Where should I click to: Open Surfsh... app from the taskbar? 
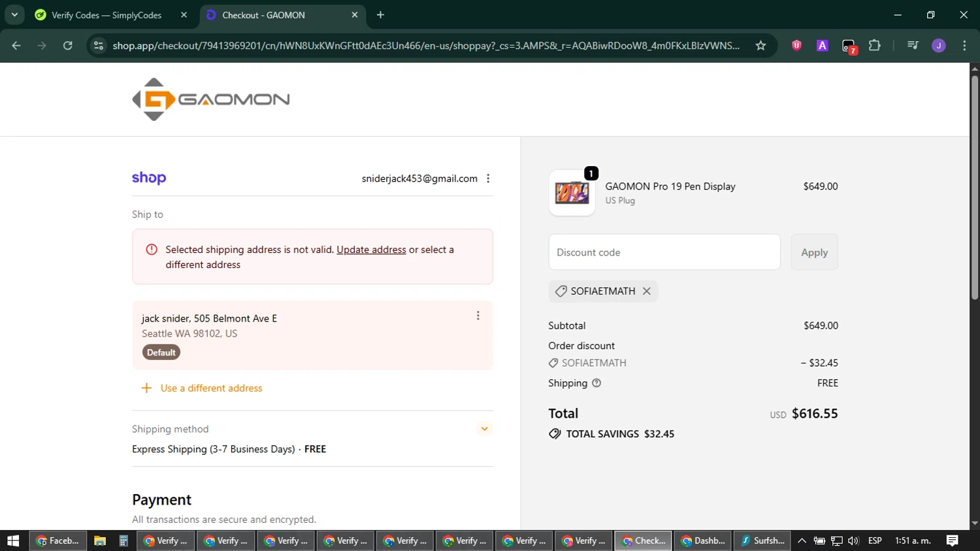762,541
